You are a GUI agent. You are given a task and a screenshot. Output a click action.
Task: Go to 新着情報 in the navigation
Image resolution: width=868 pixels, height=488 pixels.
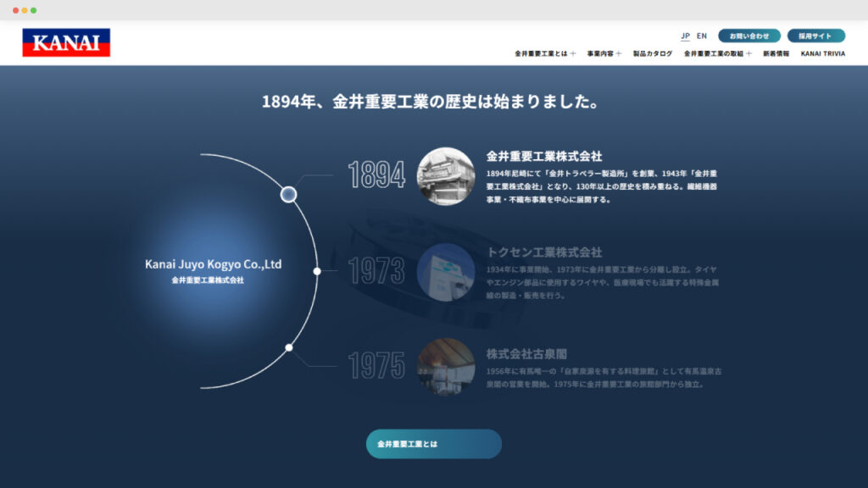click(776, 53)
